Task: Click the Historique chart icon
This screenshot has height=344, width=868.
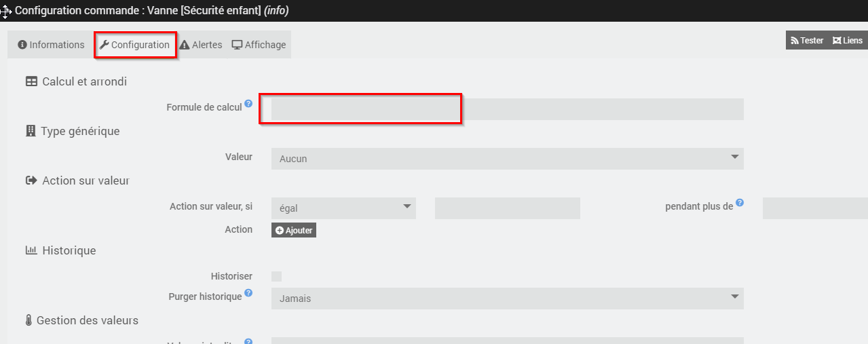Action: point(31,250)
